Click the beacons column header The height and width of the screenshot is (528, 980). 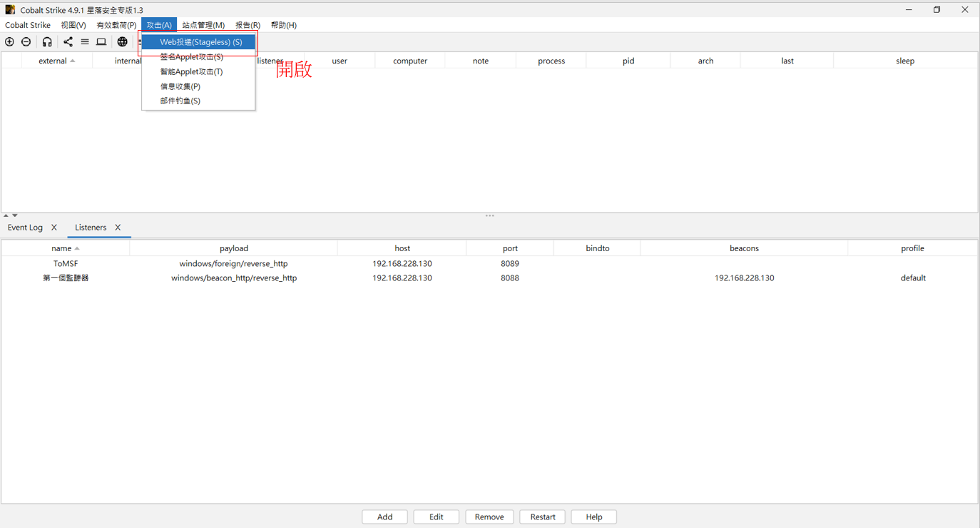[x=744, y=248]
